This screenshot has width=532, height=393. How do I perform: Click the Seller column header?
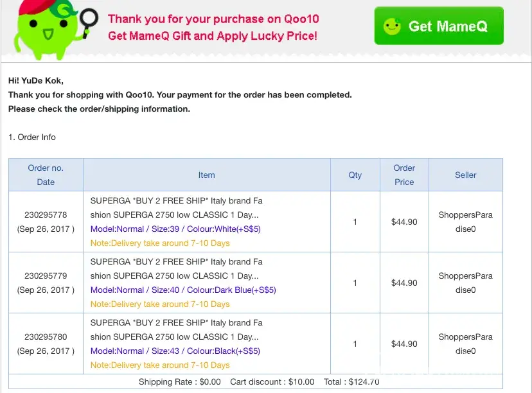(465, 175)
